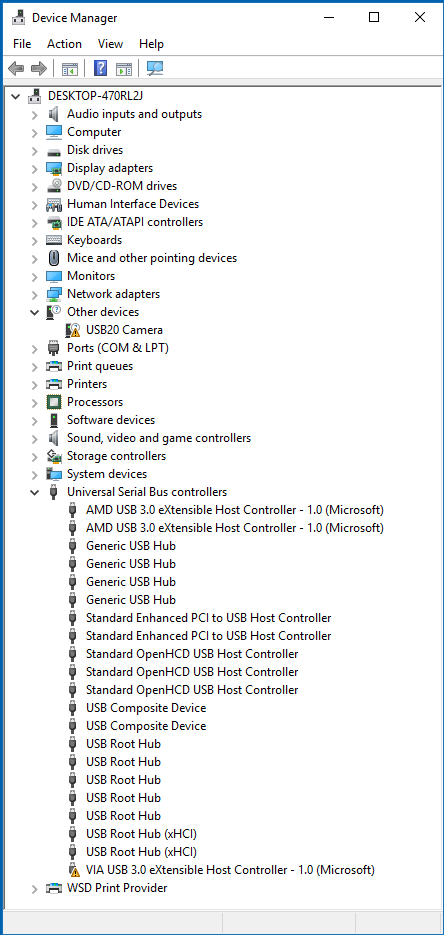444x935 pixels.
Task: Select the DESKTOP-470RL2J computer name
Action: pyautogui.click(x=96, y=96)
